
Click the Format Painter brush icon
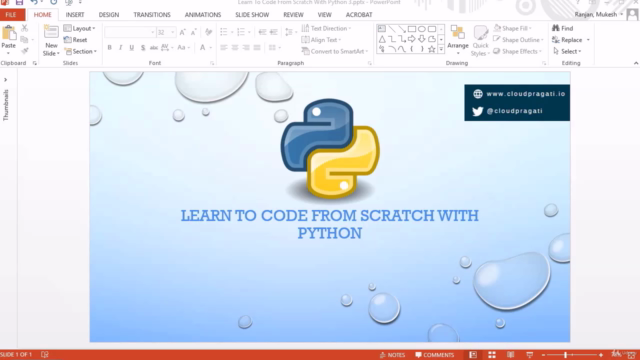[24, 51]
